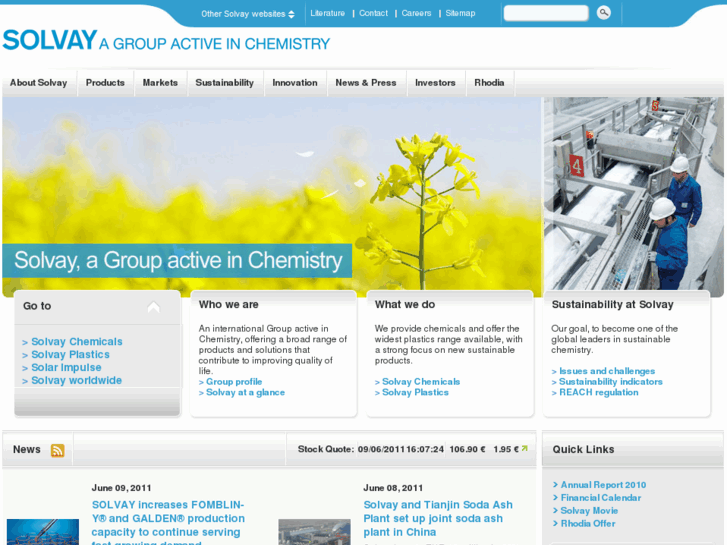Open the News RSS feed icon

point(57,450)
